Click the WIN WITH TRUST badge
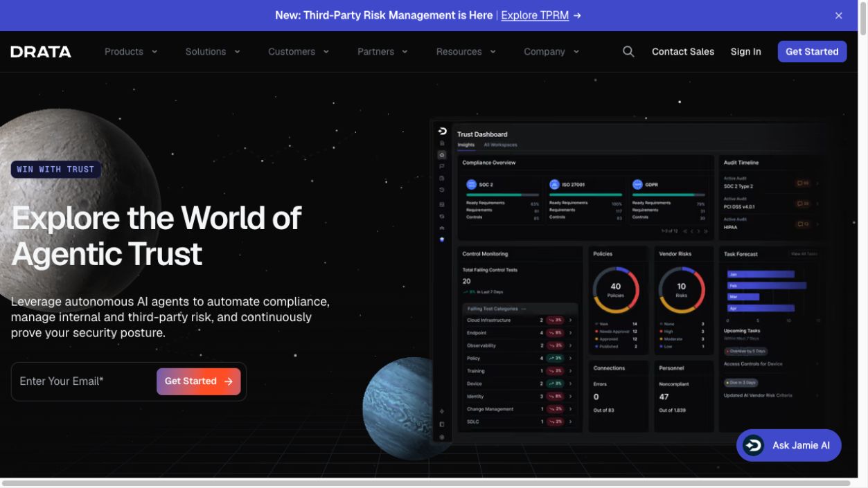Image resolution: width=868 pixels, height=488 pixels. click(x=56, y=170)
